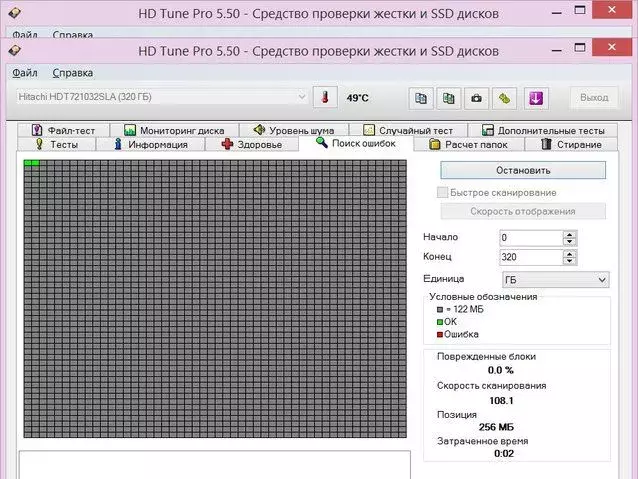638x479 pixels.
Task: Click the 256 МБ position value
Action: [x=496, y=427]
